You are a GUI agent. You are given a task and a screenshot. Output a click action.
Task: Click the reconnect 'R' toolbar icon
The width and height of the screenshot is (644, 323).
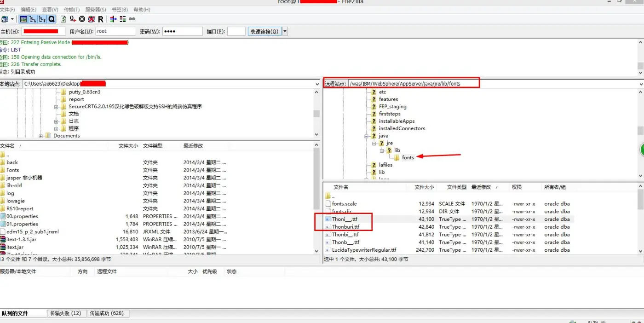[x=100, y=19]
